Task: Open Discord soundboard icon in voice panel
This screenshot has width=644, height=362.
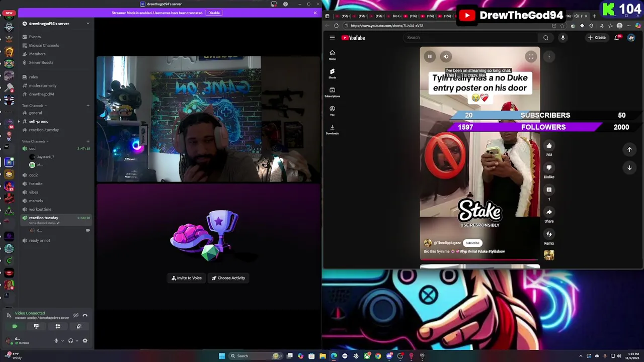Action: (79, 326)
